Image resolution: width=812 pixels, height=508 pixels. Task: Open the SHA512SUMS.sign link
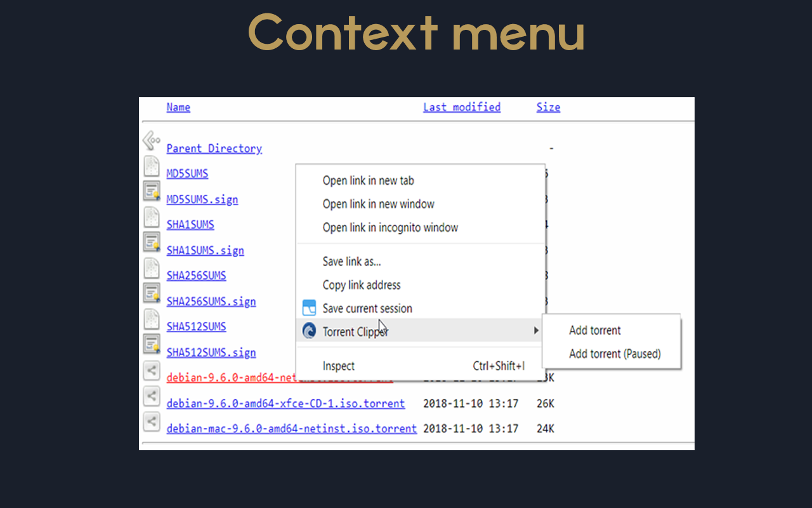tap(211, 352)
